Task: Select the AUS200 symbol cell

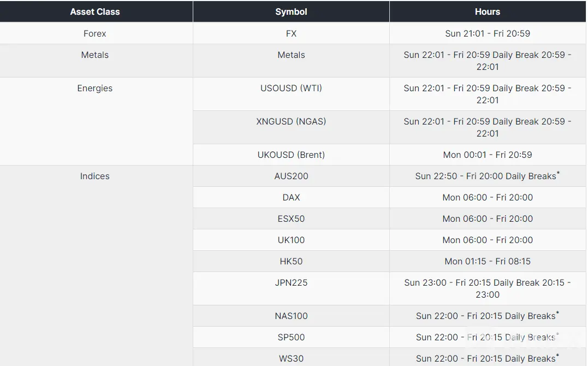Action: [291, 176]
